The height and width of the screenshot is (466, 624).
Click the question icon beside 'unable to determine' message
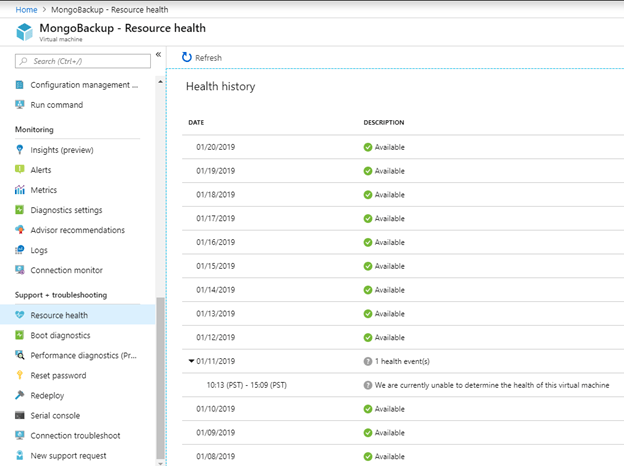pos(368,385)
